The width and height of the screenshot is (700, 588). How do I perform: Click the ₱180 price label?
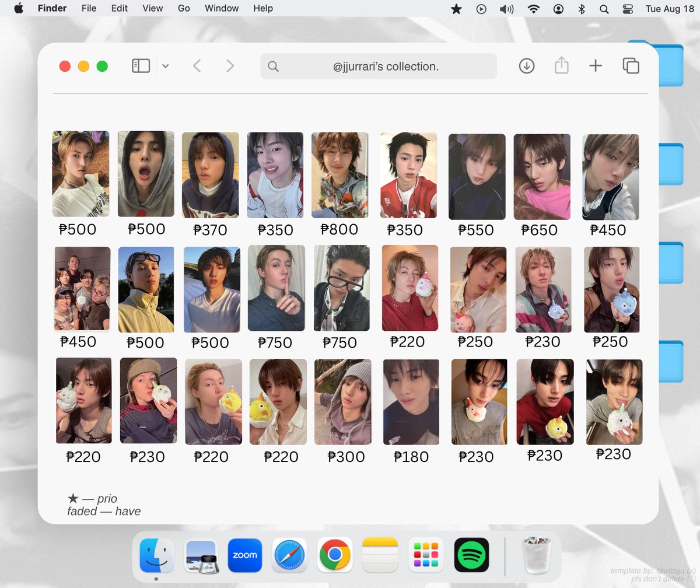411,457
